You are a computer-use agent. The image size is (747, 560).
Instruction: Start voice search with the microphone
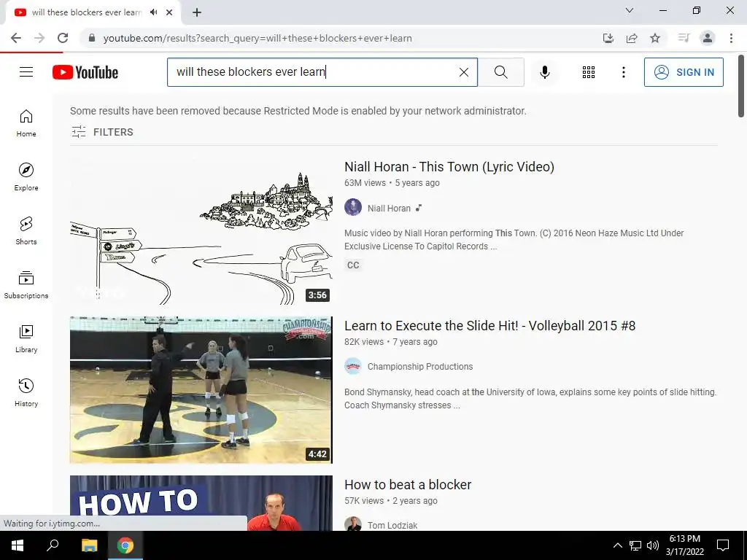(x=544, y=72)
